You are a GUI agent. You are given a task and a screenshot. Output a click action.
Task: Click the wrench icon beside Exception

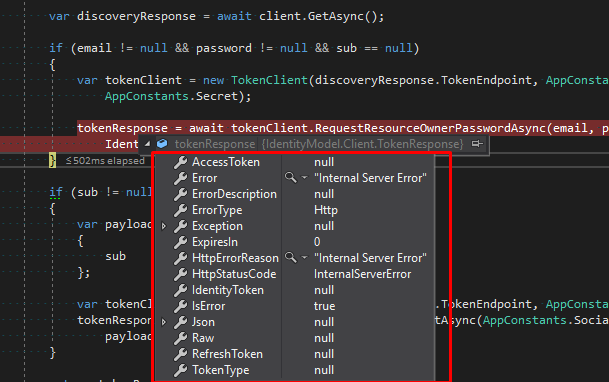(x=180, y=226)
